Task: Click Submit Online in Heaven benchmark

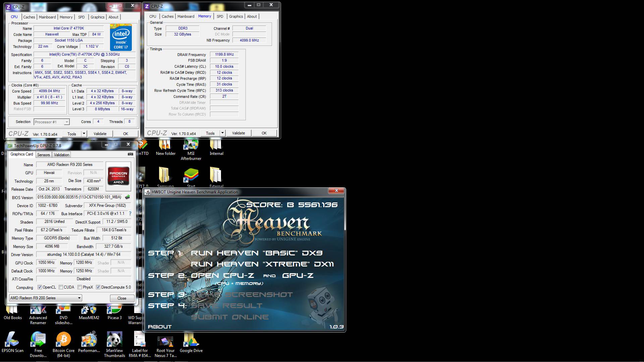Action: click(230, 317)
